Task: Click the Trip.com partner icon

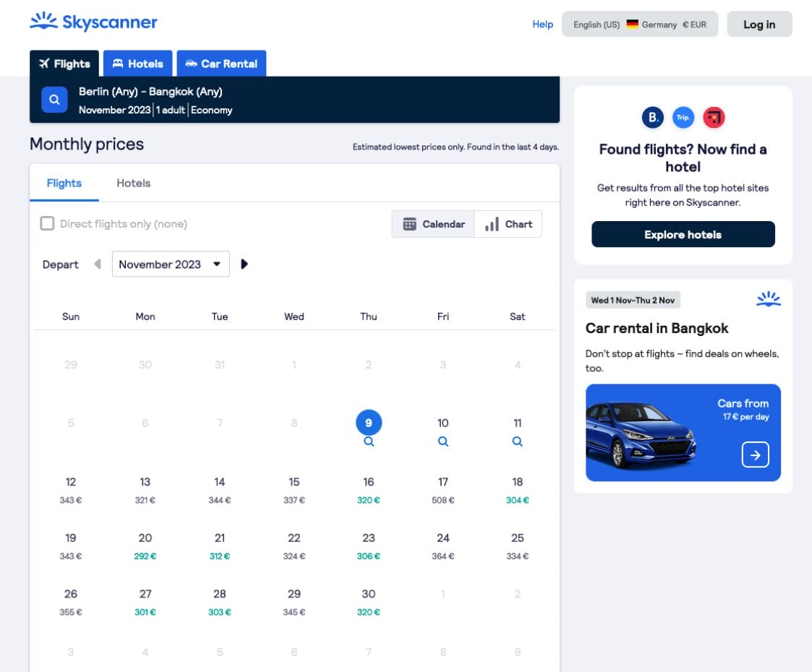Action: click(683, 117)
